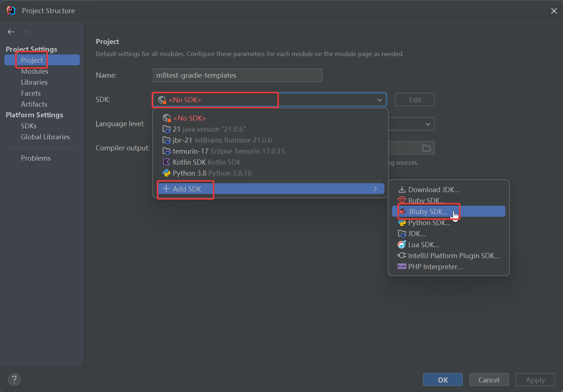Open the Language level dropdown

point(427,124)
